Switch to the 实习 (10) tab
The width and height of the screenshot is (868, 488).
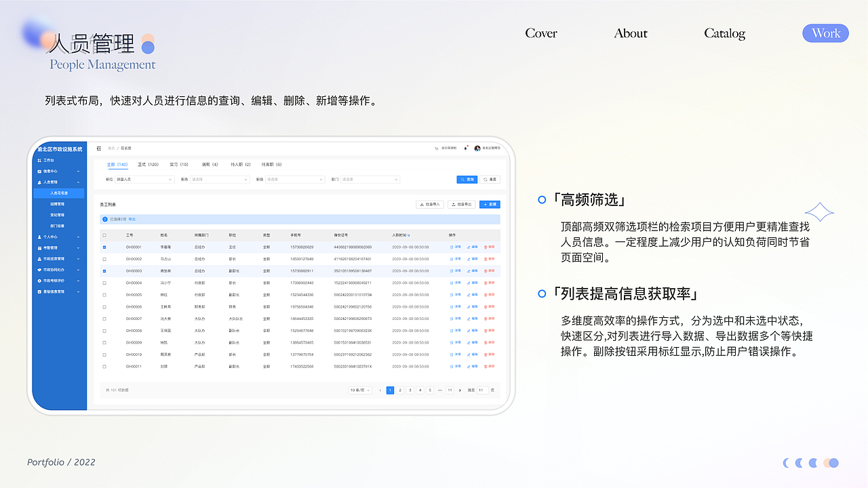[179, 165]
